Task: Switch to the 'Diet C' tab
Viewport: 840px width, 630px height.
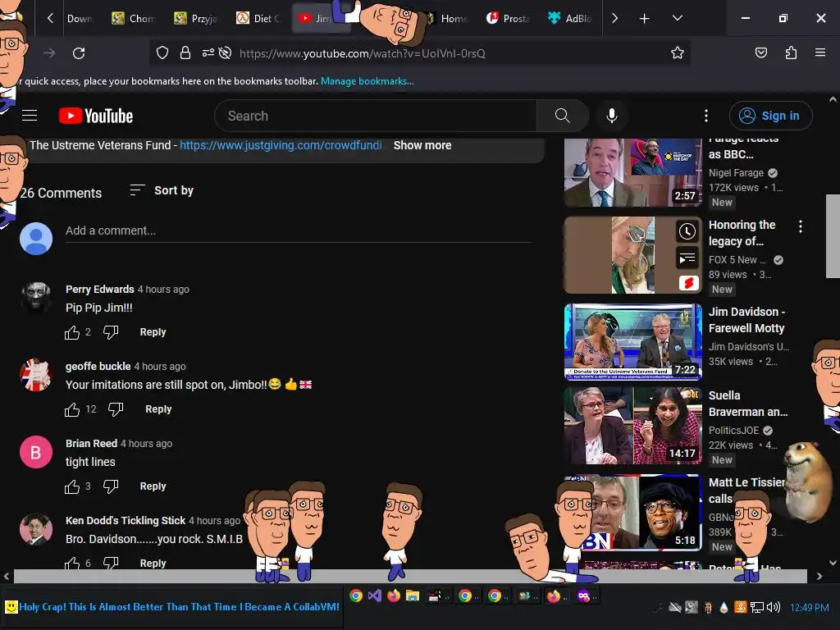Action: point(258,19)
